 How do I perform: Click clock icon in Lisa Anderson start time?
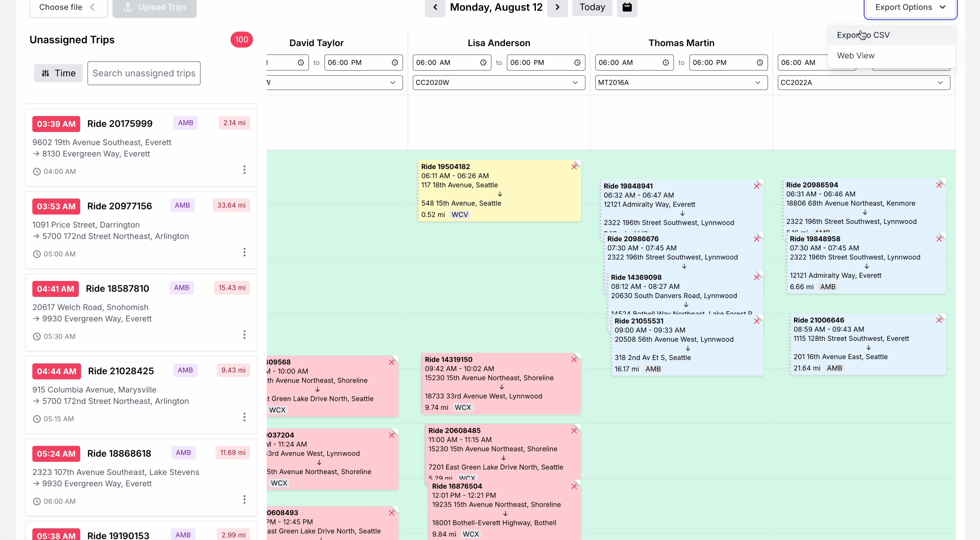483,63
